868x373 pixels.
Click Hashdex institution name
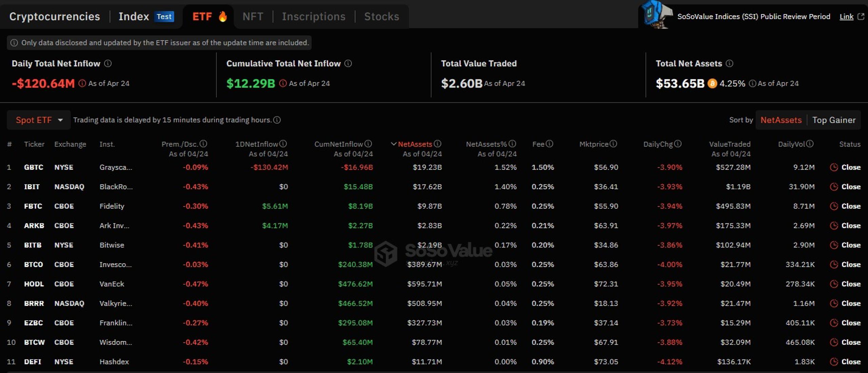click(x=114, y=361)
